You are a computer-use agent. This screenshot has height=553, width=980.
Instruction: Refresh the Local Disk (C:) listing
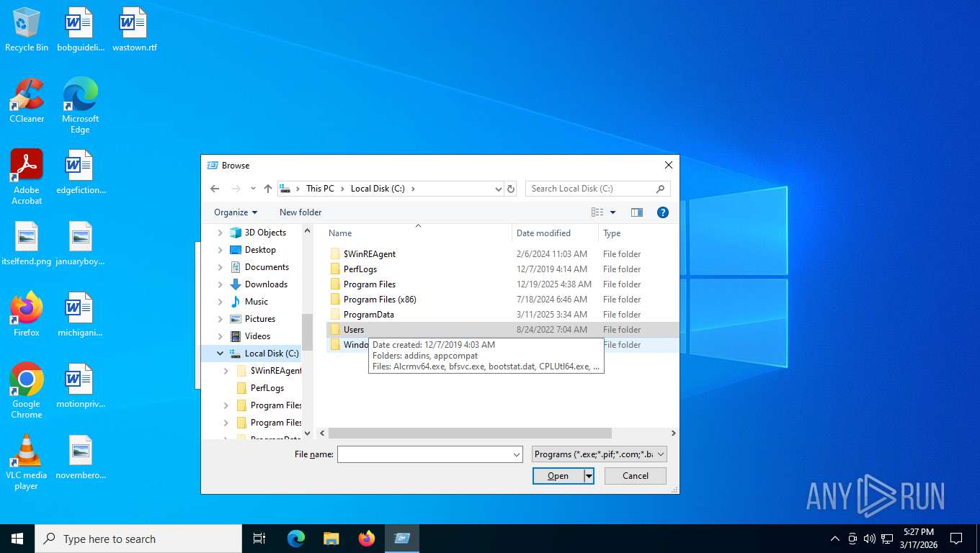tap(511, 189)
